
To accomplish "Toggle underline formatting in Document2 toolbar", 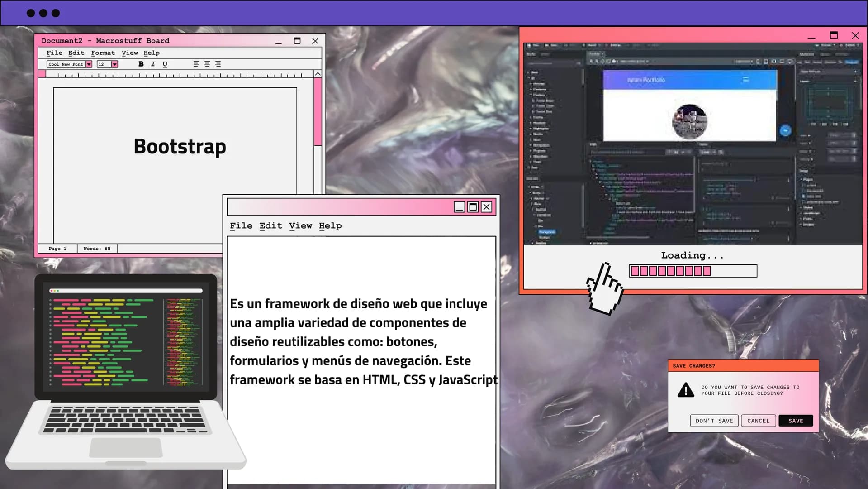I will click(x=165, y=64).
